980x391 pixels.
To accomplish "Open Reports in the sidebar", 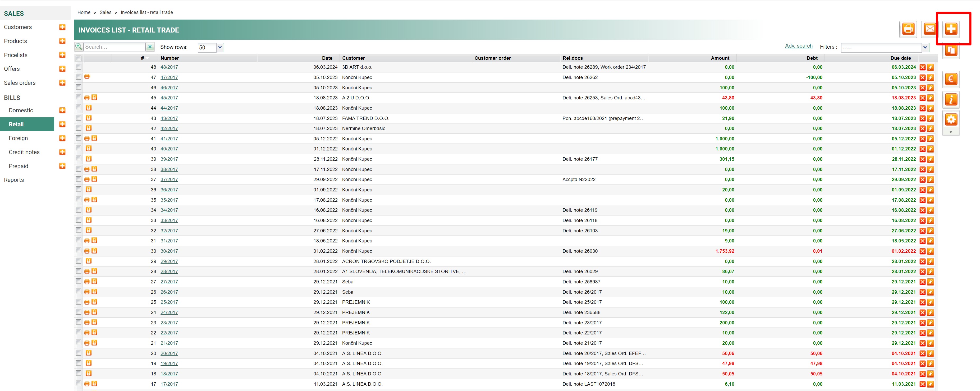I will [x=14, y=180].
